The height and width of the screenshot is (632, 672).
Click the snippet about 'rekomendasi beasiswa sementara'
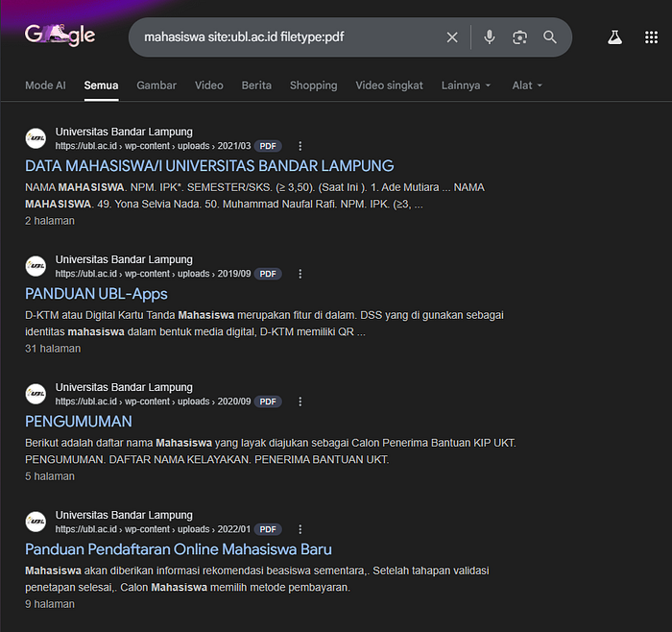point(256,579)
